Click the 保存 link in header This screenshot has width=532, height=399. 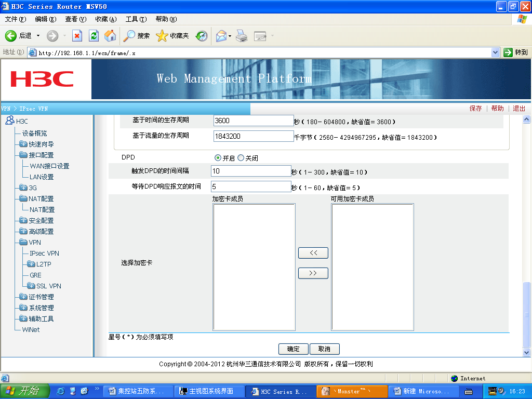pyautogui.click(x=475, y=109)
